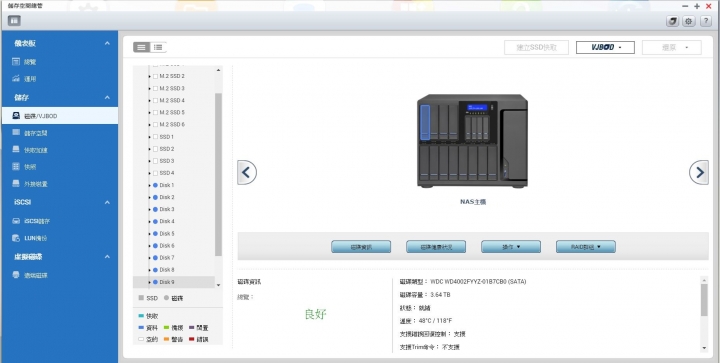
Task: Click the red Error legend swatch
Action: click(x=192, y=340)
